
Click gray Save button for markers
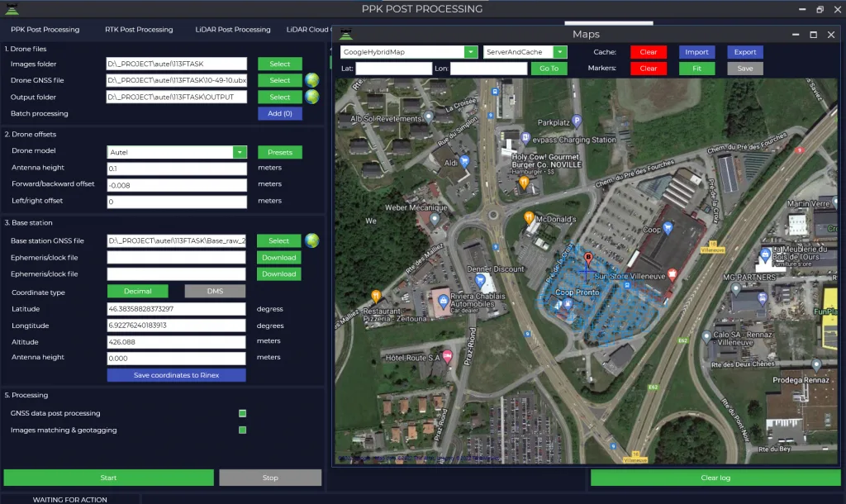(x=744, y=69)
